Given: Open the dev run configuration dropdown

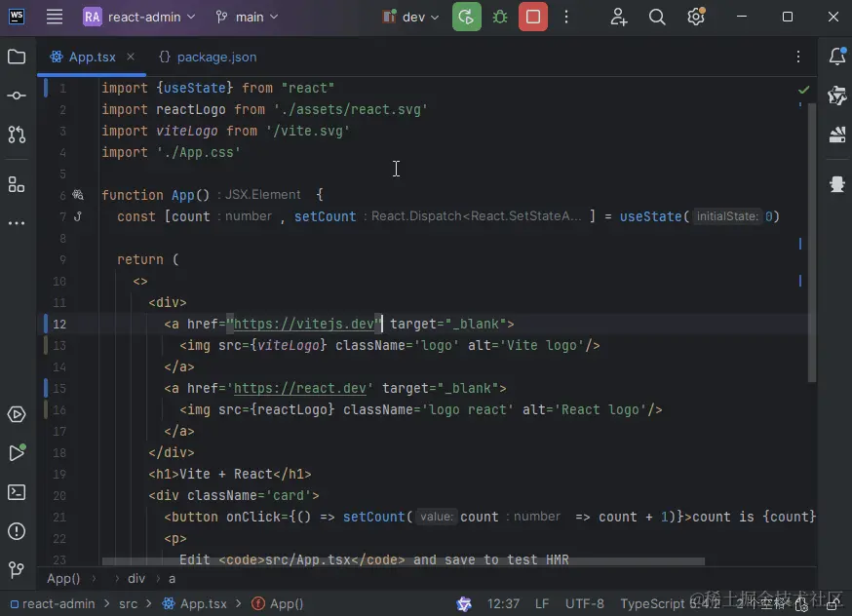Looking at the screenshot, I should pyautogui.click(x=410, y=17).
